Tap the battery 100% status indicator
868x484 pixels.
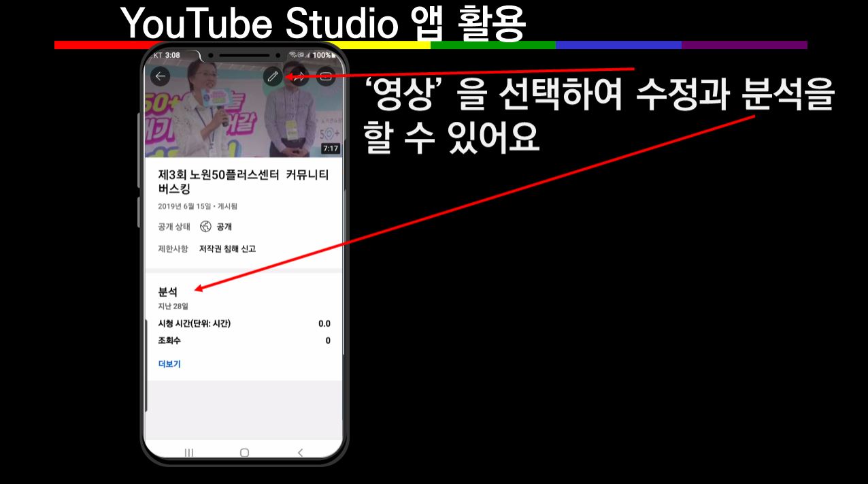323,55
